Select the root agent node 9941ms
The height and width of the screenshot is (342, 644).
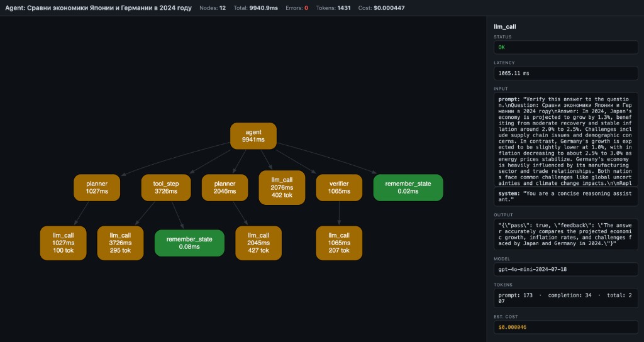pos(253,136)
